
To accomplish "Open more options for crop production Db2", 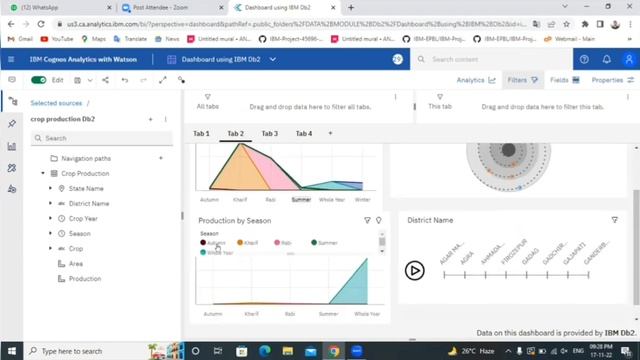I will (165, 119).
